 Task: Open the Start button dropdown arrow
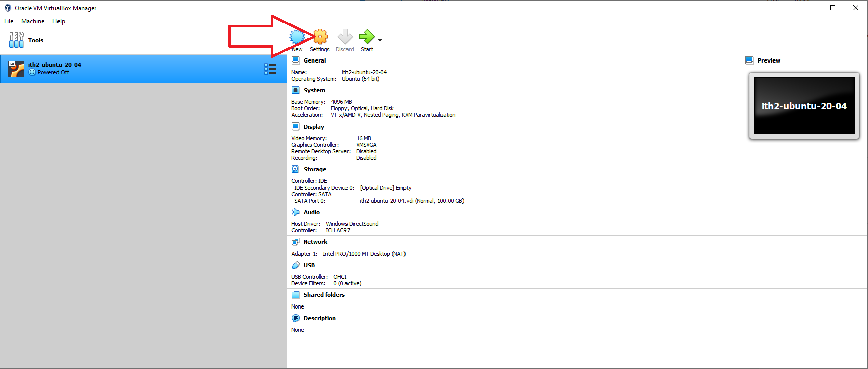(x=380, y=40)
